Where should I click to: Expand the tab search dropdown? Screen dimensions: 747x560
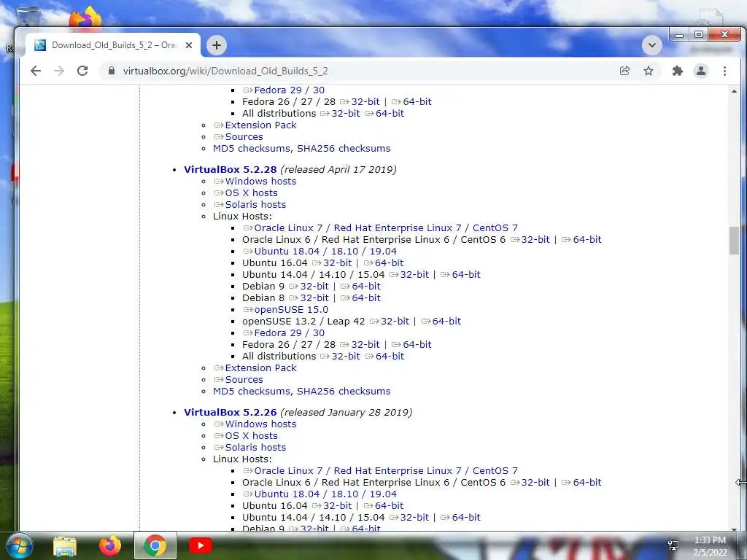651,45
